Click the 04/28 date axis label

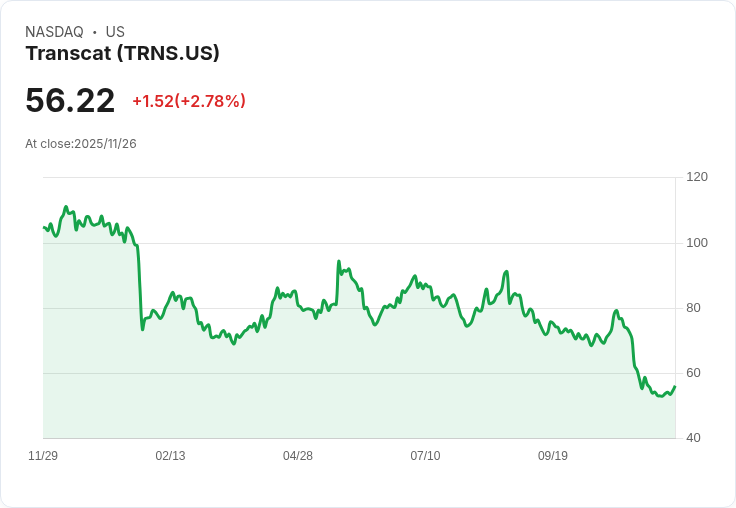coord(298,456)
